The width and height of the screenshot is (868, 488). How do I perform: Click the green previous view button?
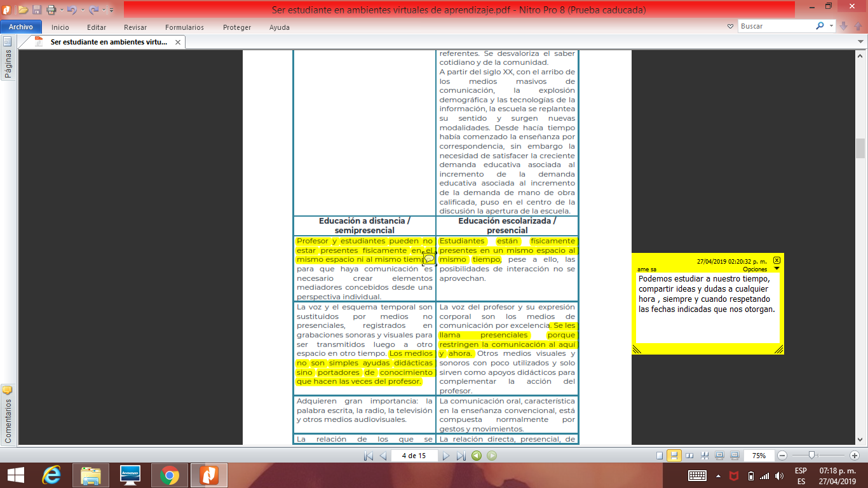[477, 456]
